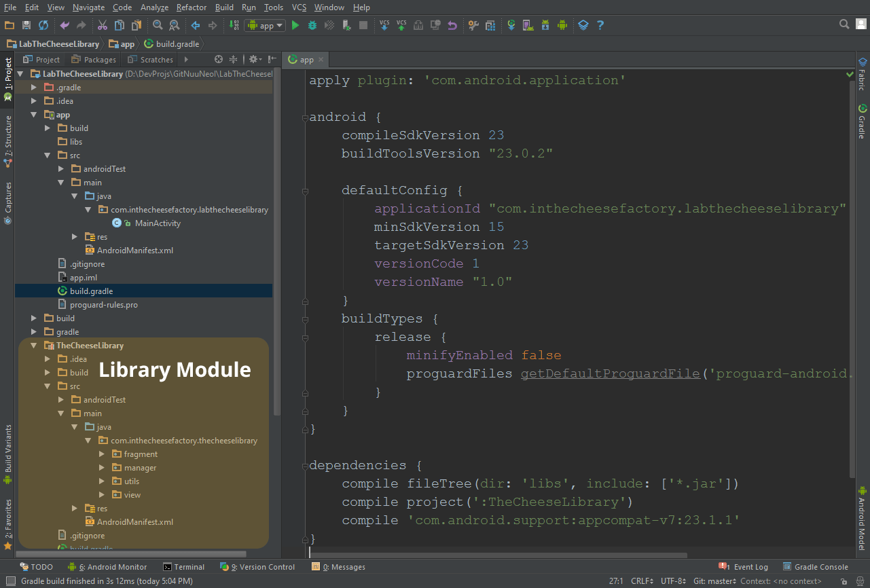This screenshot has height=588, width=870.
Task: Click Search Everywhere magnifier at top right
Action: tap(844, 24)
